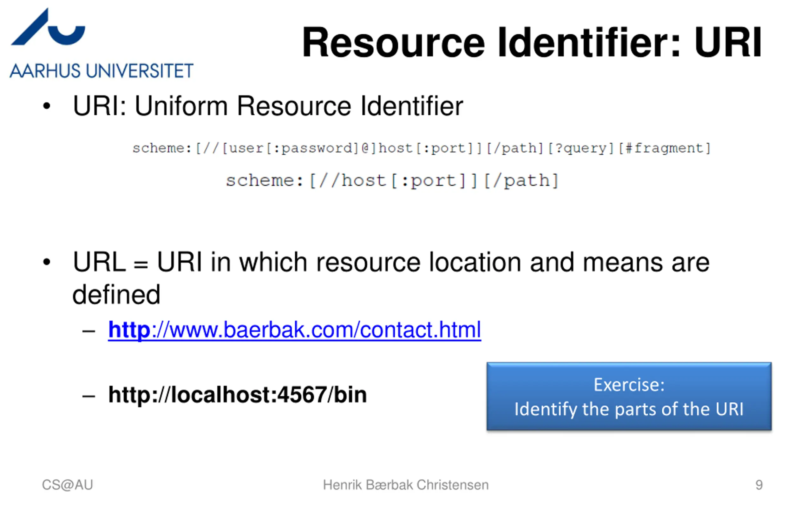The height and width of the screenshot is (508, 812).
Task: Open the www.baerbak.com/contact.html hyperlink
Action: point(294,330)
